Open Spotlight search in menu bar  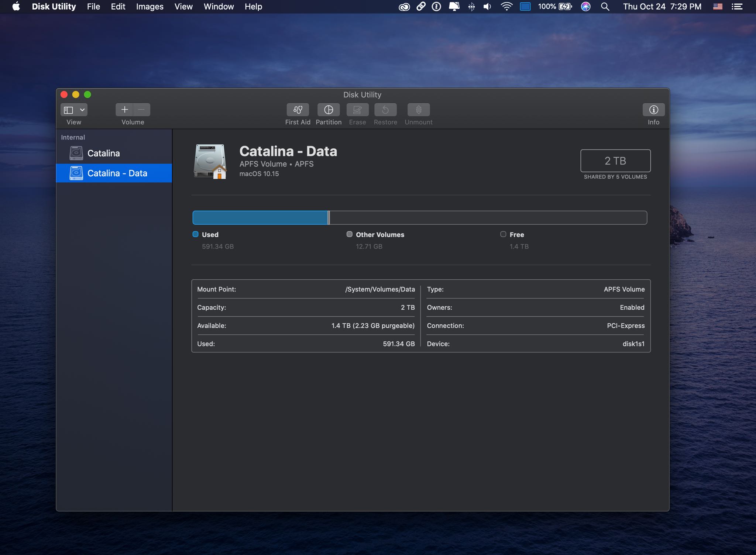pyautogui.click(x=604, y=7)
